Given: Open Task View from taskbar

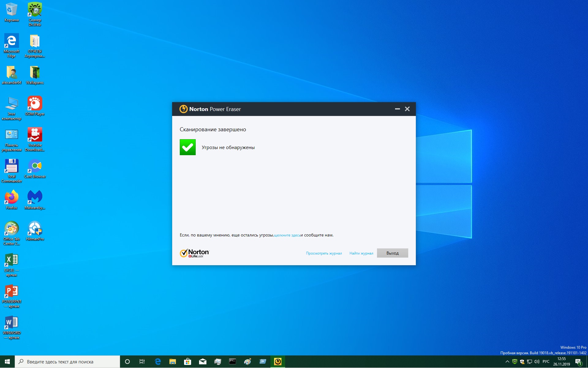Looking at the screenshot, I should 142,362.
